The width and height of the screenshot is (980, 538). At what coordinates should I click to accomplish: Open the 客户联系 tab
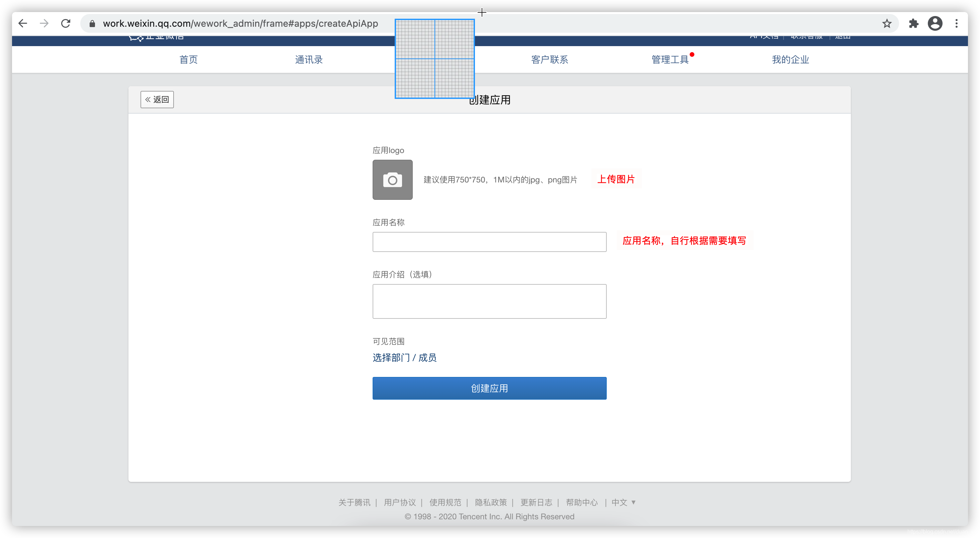[x=549, y=60]
